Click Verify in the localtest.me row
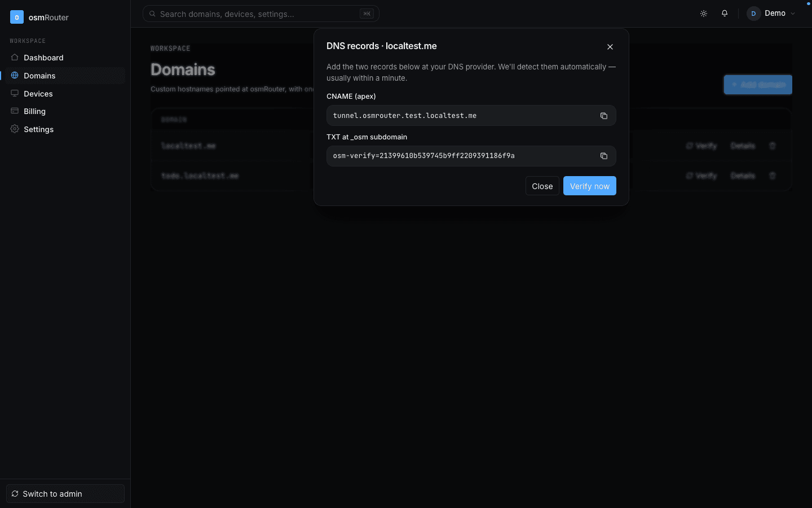 click(701, 146)
